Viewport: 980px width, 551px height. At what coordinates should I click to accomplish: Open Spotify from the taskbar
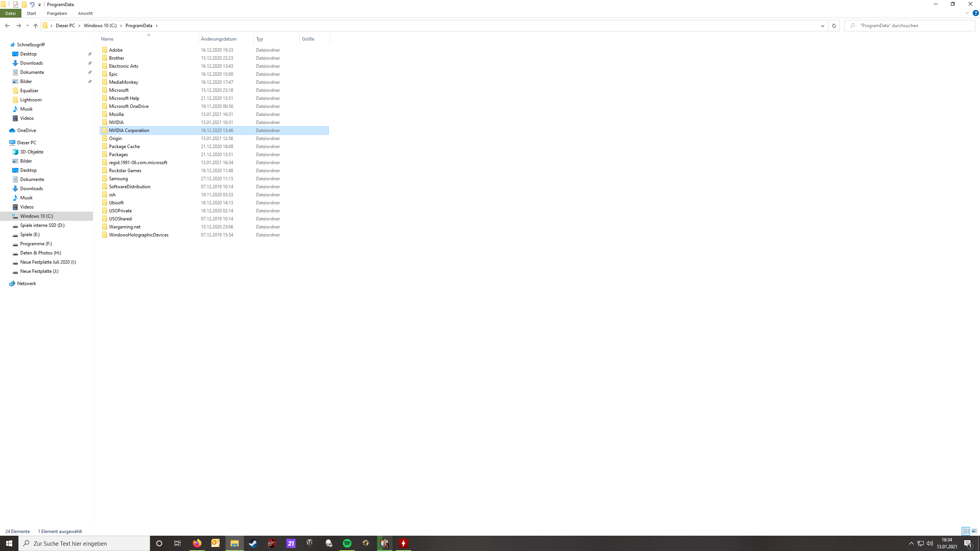pyautogui.click(x=347, y=543)
